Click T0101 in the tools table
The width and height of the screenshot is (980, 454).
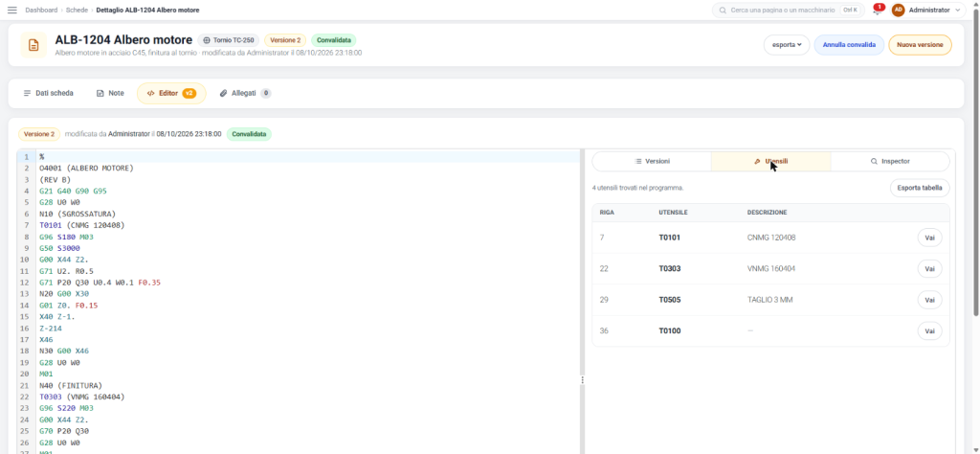669,238
